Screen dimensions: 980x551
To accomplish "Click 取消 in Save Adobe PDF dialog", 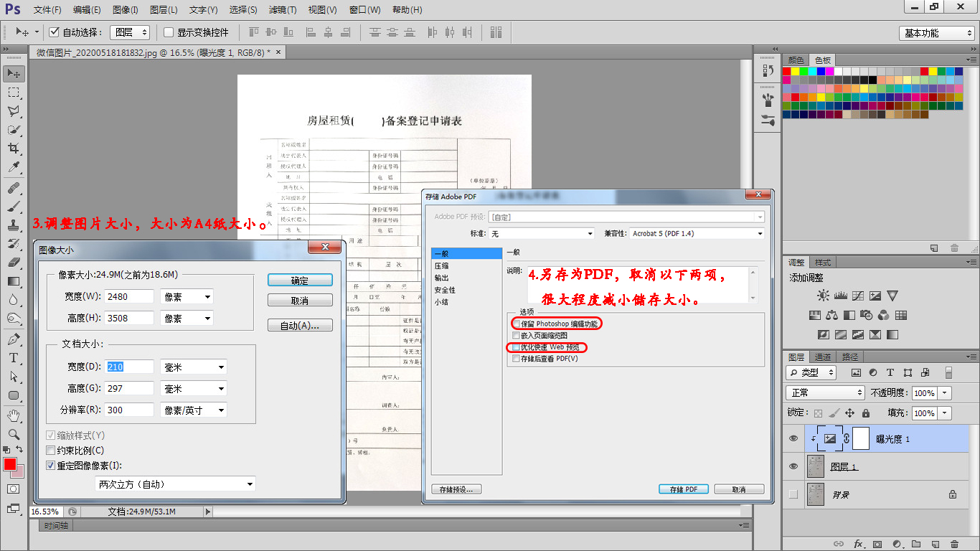I will [x=739, y=489].
